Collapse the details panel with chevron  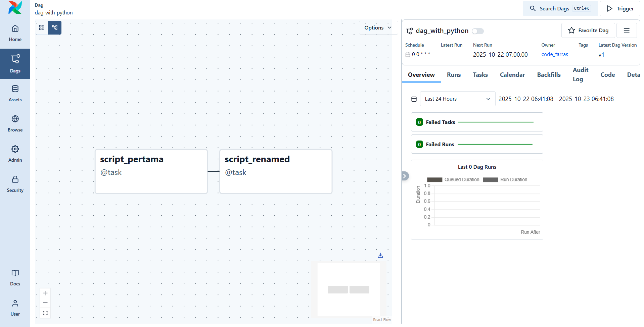[405, 176]
